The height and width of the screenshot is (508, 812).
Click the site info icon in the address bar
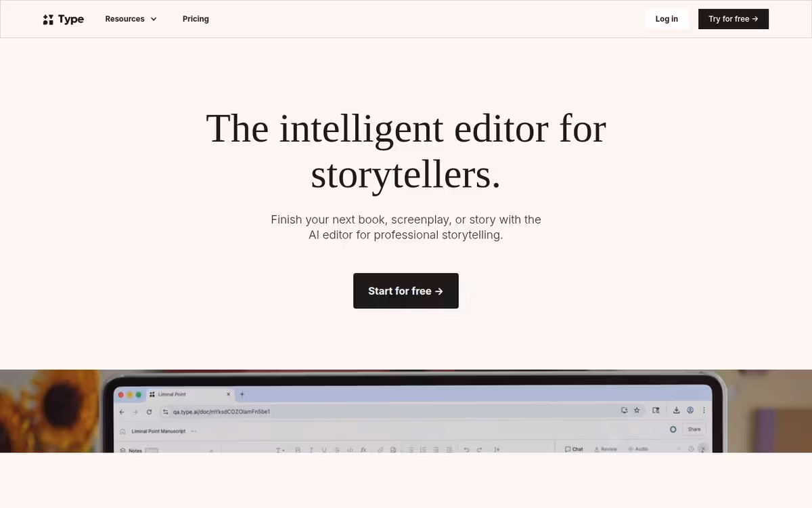click(165, 411)
